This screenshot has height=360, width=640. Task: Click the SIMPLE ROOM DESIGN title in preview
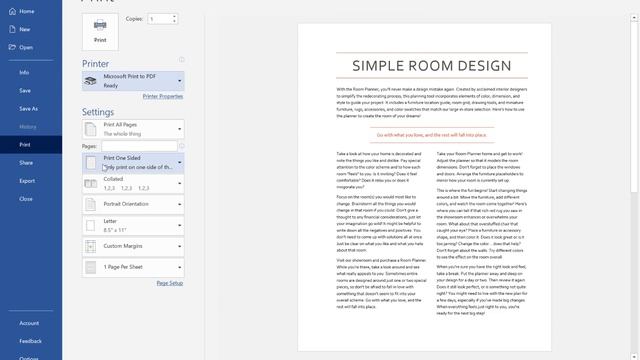point(432,66)
